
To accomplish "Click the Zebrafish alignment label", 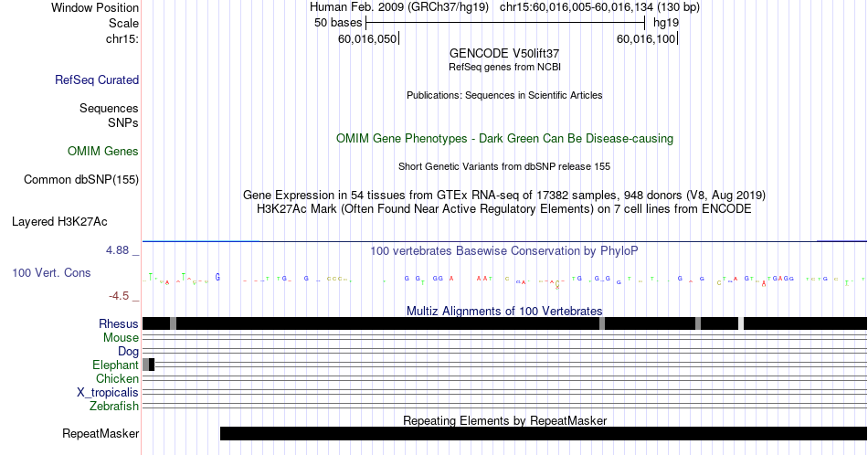I will (114, 407).
